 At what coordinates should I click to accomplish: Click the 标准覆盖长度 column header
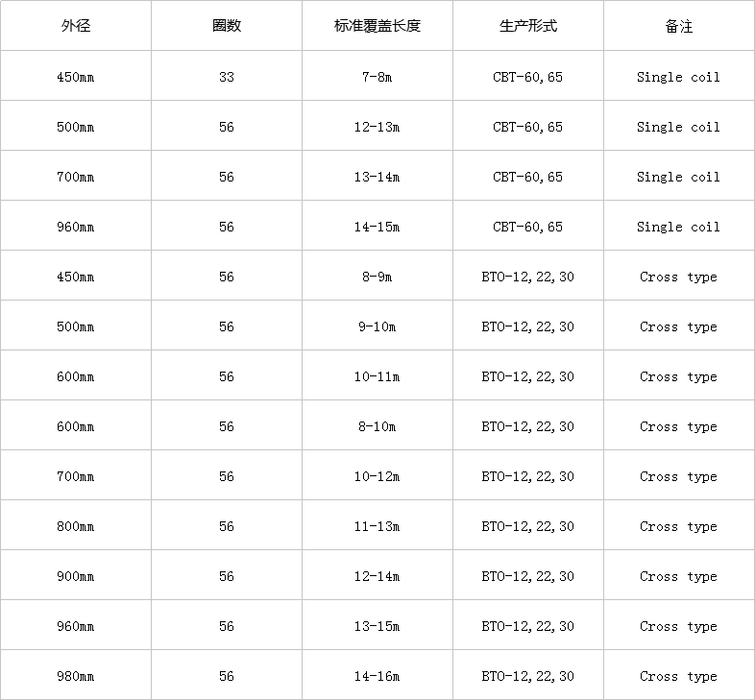tap(377, 26)
